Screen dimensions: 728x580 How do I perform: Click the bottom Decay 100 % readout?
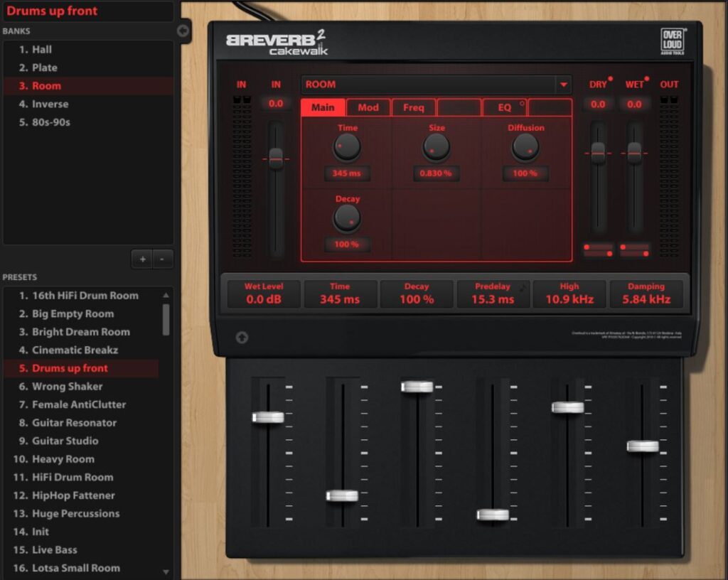(417, 294)
